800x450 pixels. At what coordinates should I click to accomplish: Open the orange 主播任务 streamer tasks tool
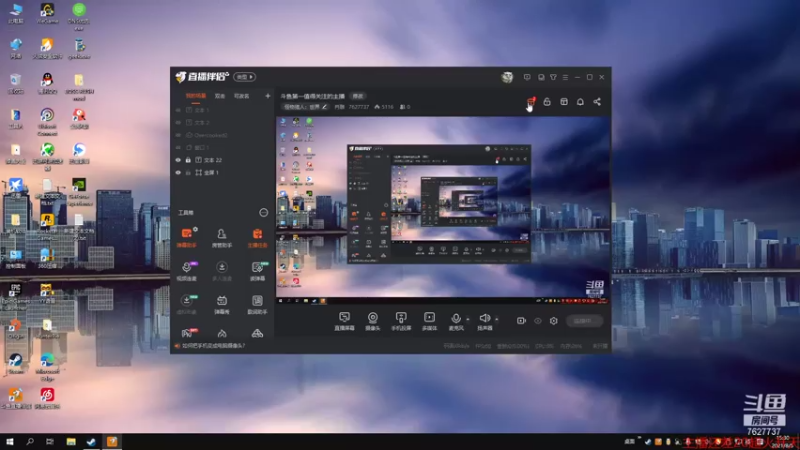(x=257, y=238)
